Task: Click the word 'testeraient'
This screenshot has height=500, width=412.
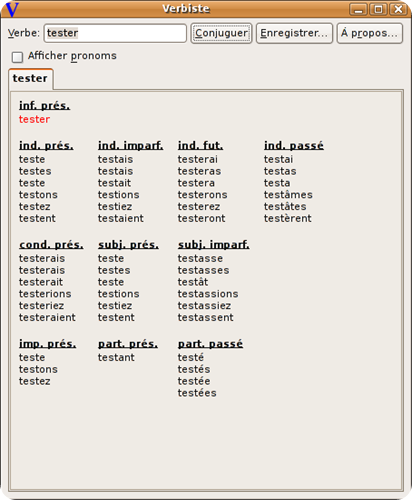Action: click(47, 317)
